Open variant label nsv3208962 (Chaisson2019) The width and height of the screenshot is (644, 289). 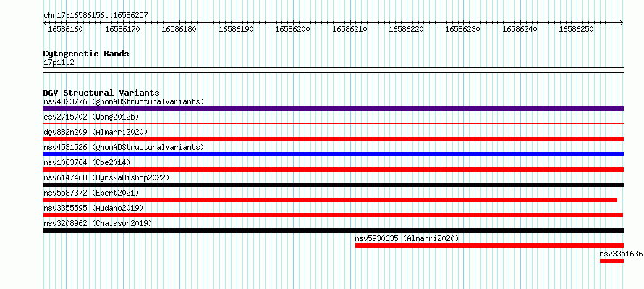pos(98,223)
